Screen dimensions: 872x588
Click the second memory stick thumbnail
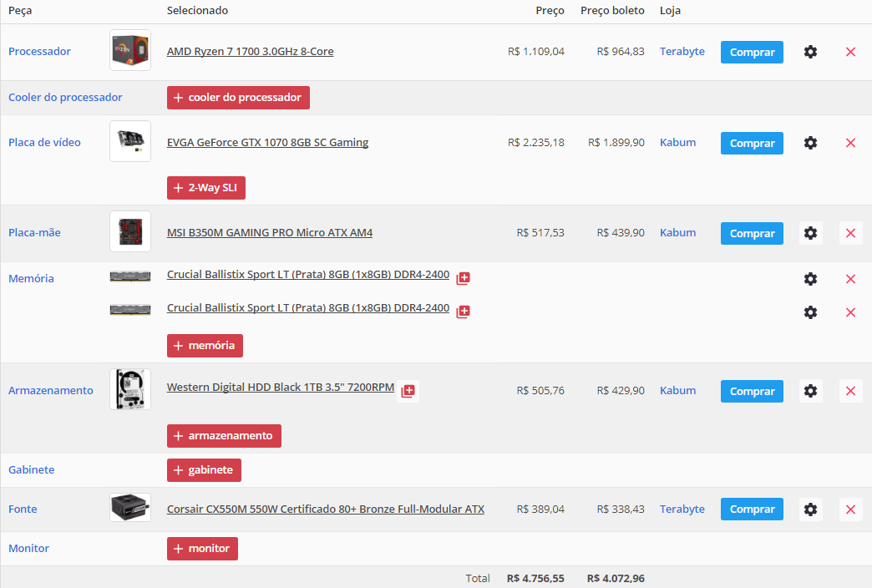[x=130, y=310]
